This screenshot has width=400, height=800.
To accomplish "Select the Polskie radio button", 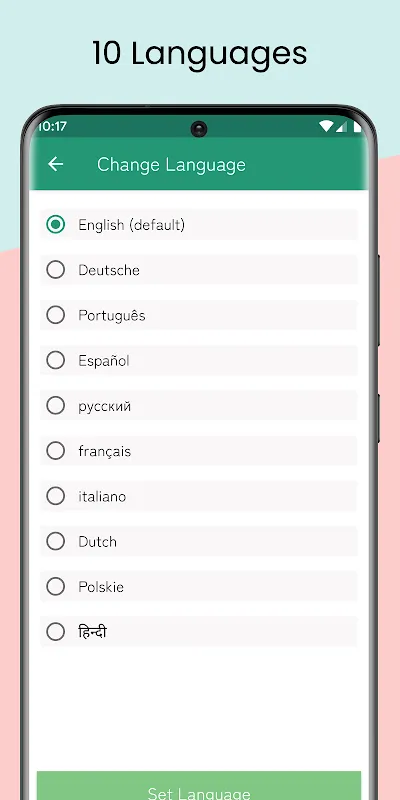I will [56, 587].
